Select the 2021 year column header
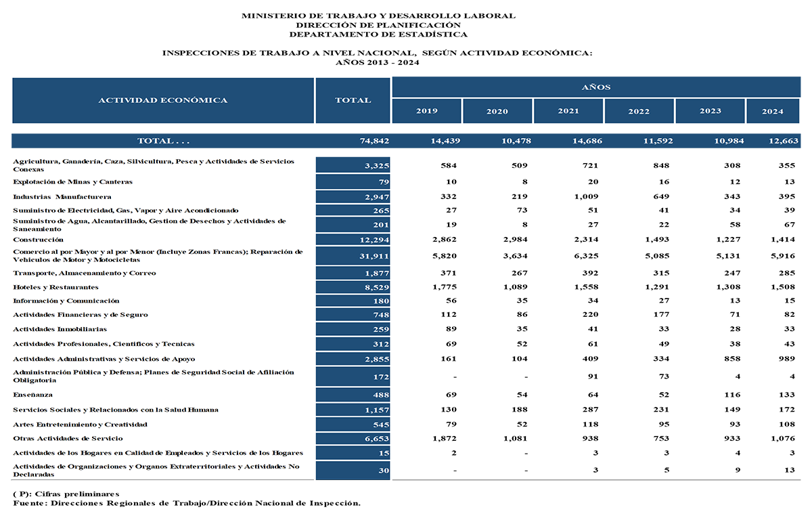 tap(568, 111)
